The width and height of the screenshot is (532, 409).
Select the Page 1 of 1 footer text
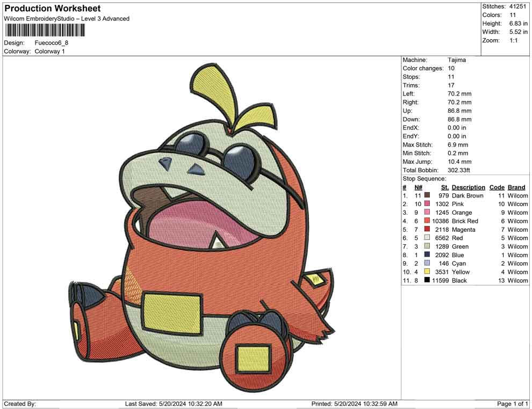(x=512, y=404)
